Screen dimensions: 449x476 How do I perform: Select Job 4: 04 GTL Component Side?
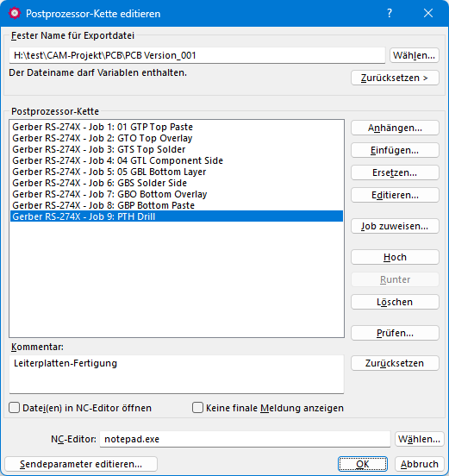177,160
